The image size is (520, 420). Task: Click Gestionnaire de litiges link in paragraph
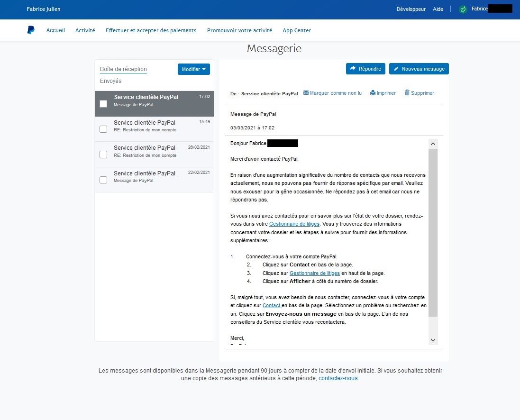pos(294,224)
